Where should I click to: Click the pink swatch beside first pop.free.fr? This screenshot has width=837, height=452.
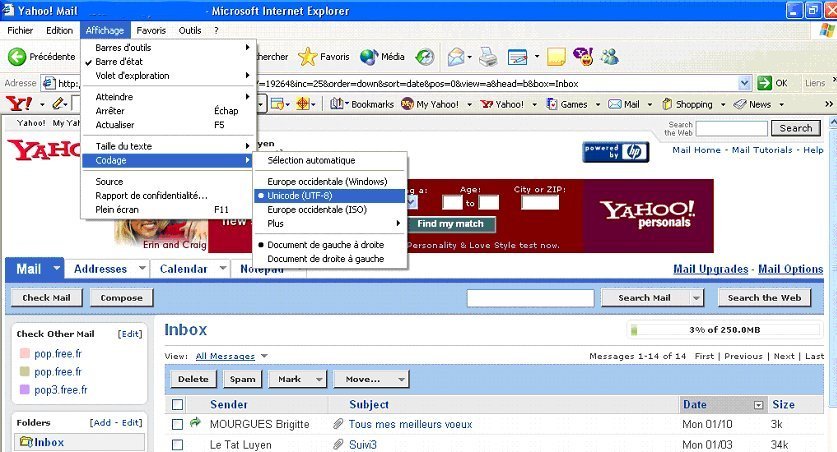(25, 353)
